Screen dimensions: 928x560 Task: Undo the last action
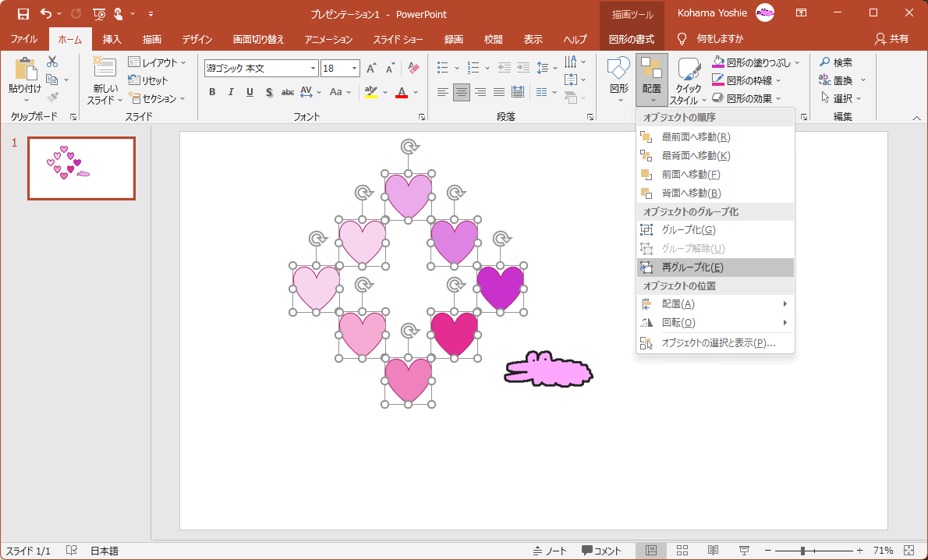click(45, 13)
